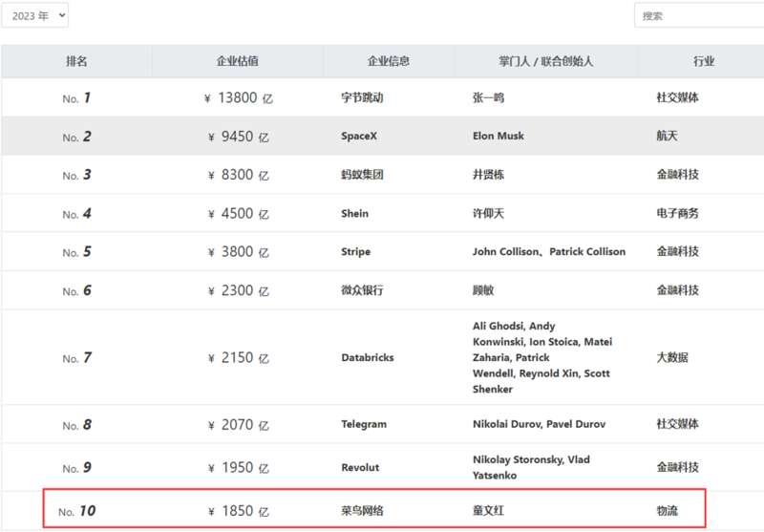
Task: Click the ¥ 1950 亿 valuation
Action: pos(238,468)
